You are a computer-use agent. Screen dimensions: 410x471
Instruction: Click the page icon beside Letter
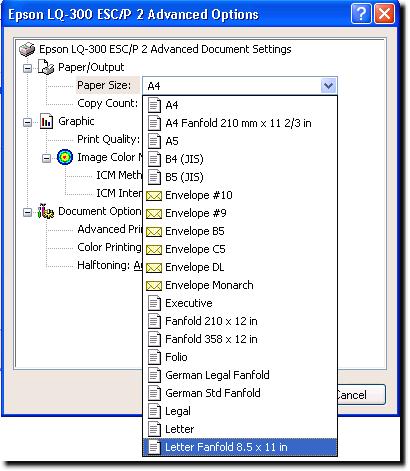[154, 429]
